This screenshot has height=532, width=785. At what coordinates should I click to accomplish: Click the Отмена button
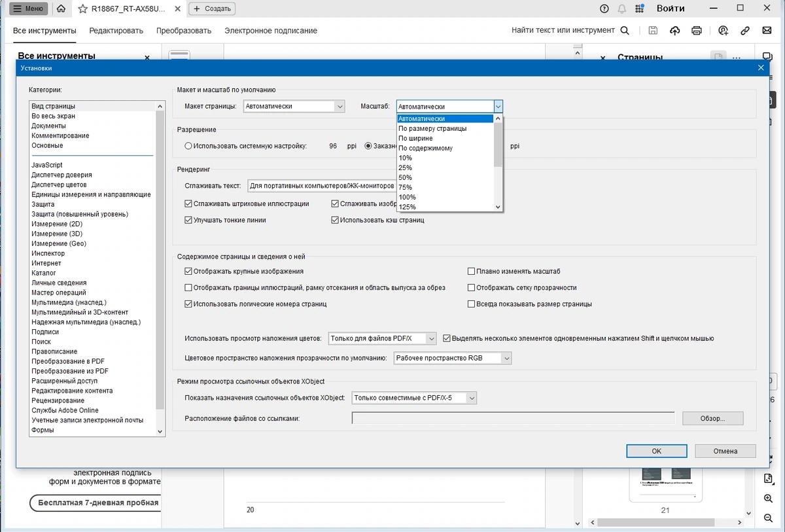click(725, 451)
